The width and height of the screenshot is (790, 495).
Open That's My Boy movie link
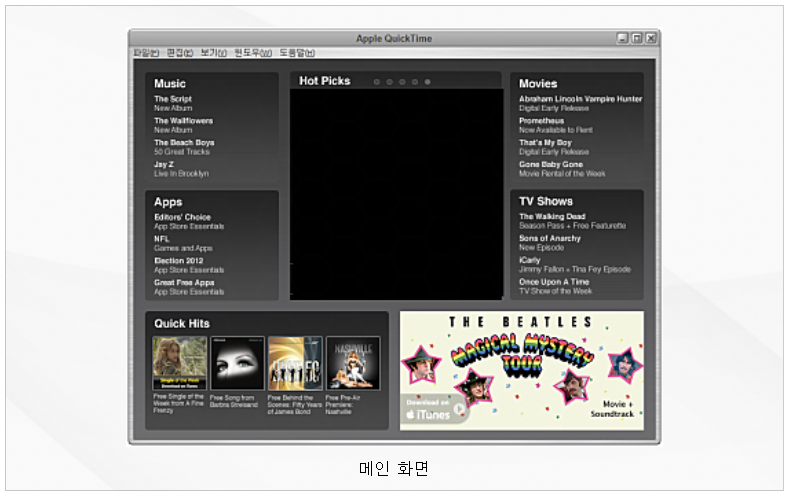coord(554,147)
